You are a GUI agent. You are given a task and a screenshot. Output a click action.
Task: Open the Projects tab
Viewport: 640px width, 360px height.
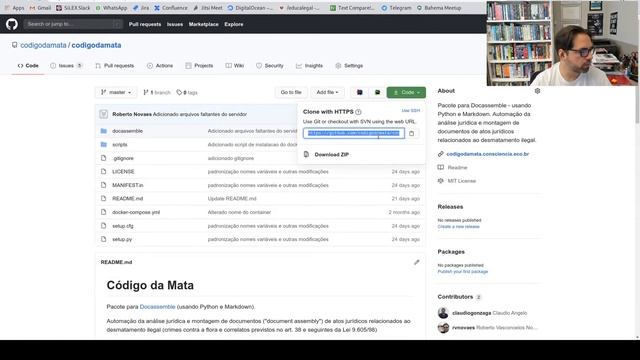(199, 66)
